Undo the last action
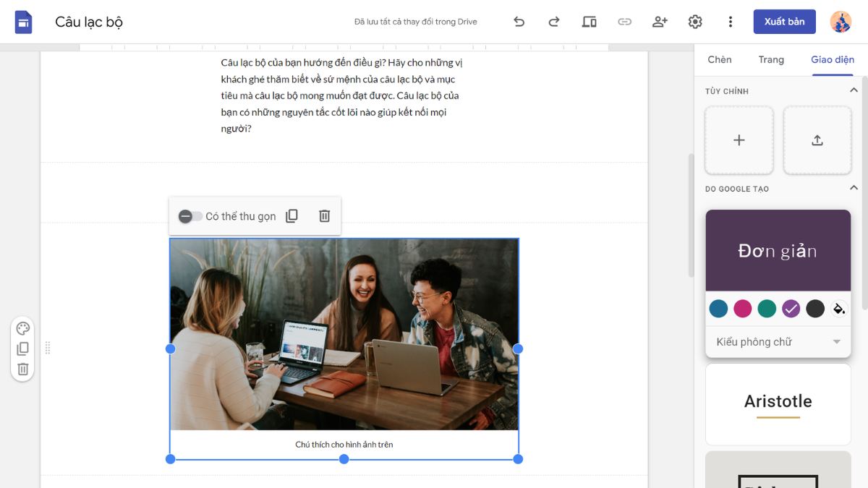Screen dimensions: 868x488 [519, 22]
